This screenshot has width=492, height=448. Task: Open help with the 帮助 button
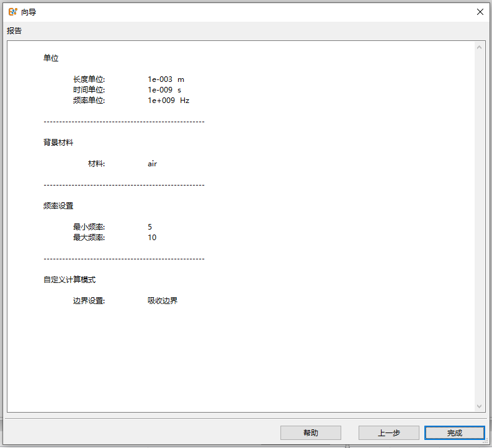(x=311, y=433)
